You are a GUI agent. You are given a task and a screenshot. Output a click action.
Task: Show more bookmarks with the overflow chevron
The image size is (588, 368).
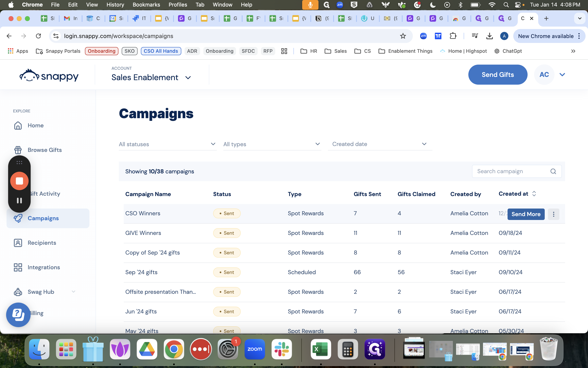coord(573,51)
